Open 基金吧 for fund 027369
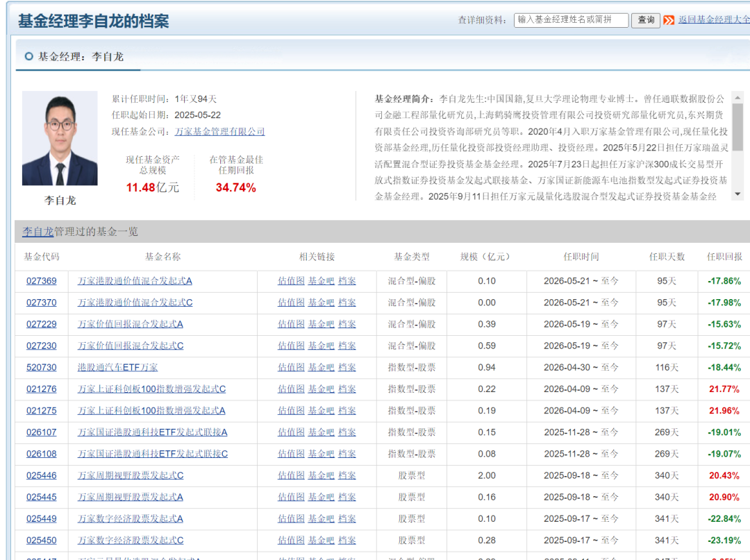The height and width of the screenshot is (560, 750). pyautogui.click(x=321, y=281)
